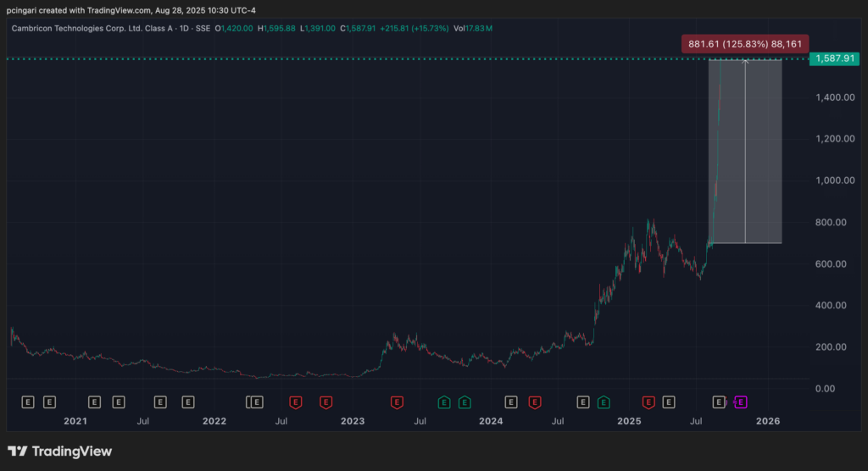This screenshot has width=868, height=471.
Task: Open gray earnings marker just after 2024 label
Action: [x=511, y=402]
